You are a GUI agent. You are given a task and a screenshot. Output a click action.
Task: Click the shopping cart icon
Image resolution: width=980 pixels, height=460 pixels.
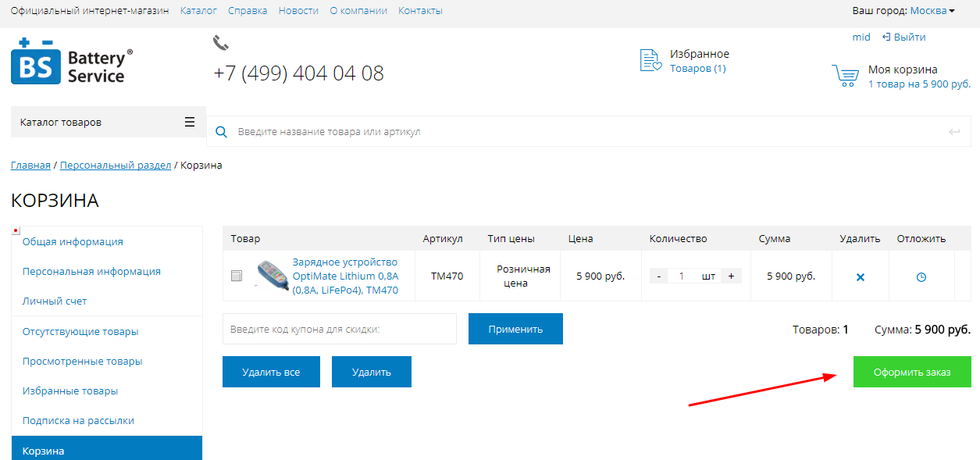coord(845,76)
